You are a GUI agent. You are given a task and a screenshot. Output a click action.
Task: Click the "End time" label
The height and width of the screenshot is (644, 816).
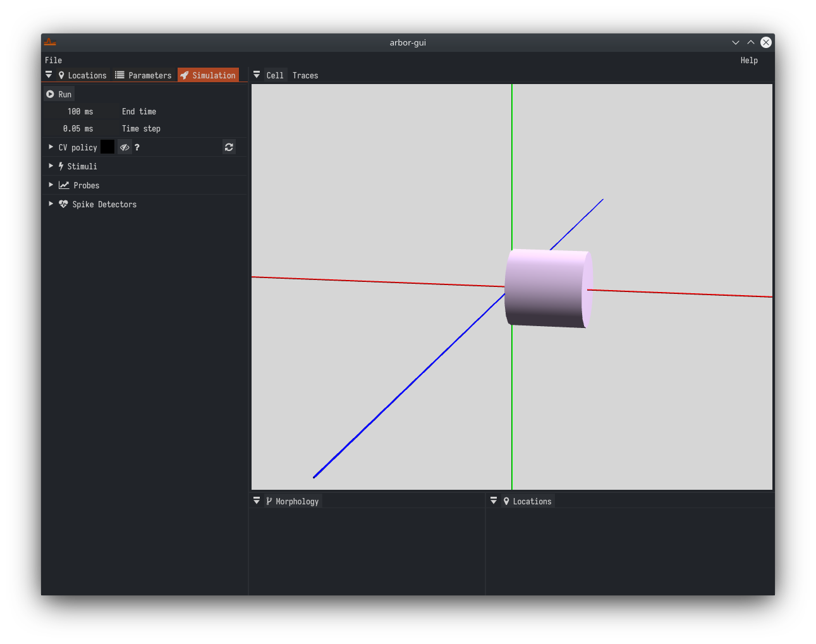click(x=139, y=111)
